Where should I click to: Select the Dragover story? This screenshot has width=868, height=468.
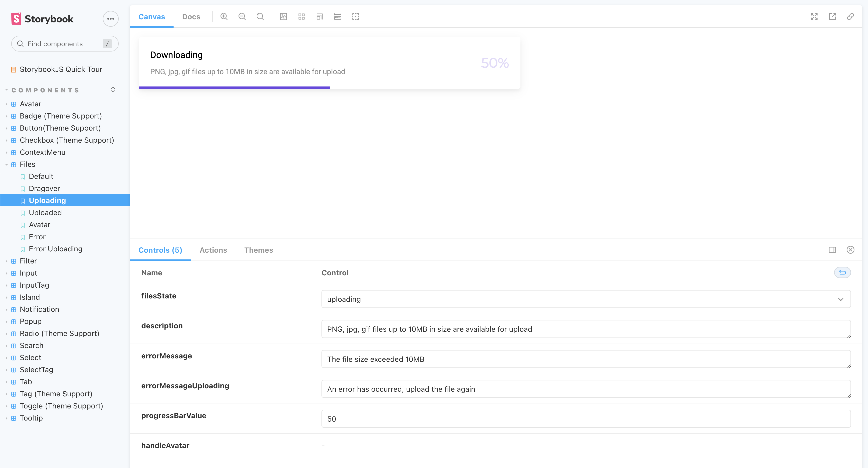(44, 188)
